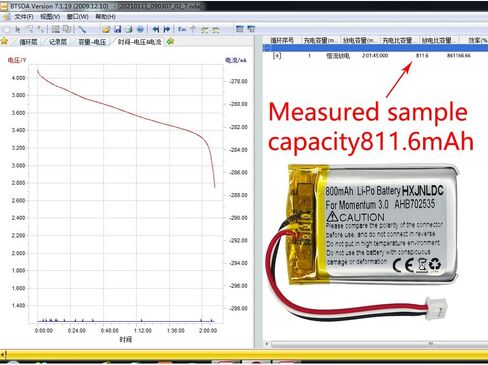Click the horizontal scrollbar under data table
The height and width of the screenshot is (365, 488).
pyautogui.click(x=377, y=343)
